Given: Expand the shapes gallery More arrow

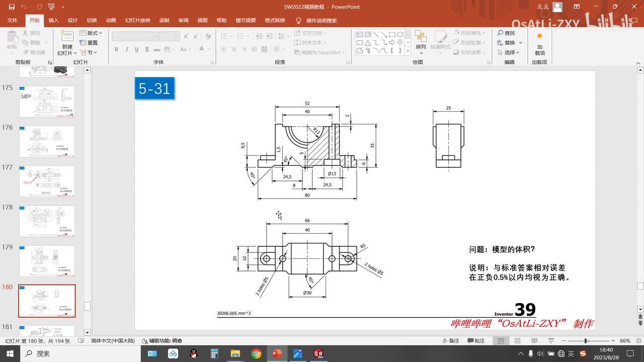Looking at the screenshot, I should click(409, 51).
